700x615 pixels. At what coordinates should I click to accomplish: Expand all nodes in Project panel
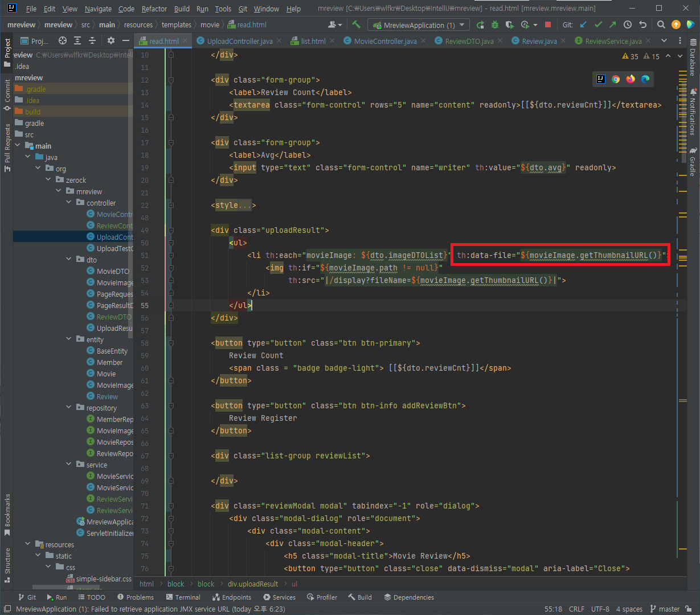click(x=78, y=41)
